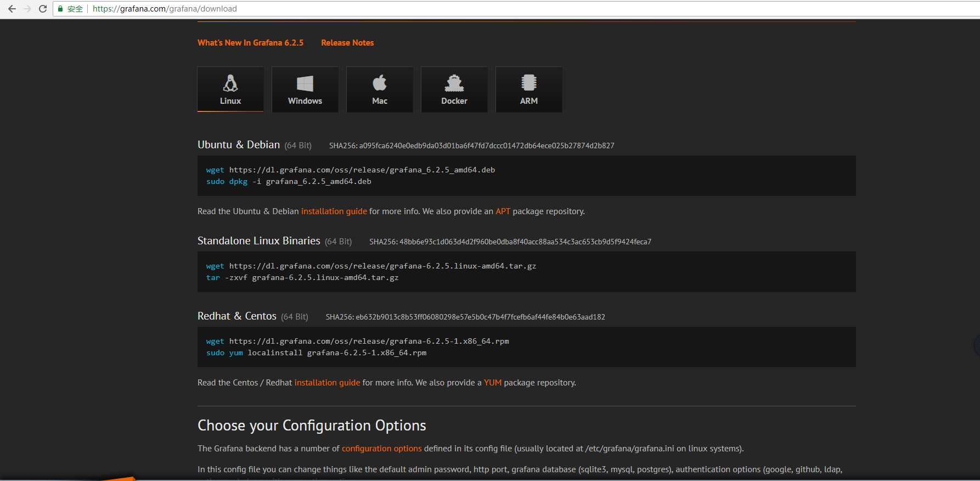Click the sudo dpkg -i command line
The height and width of the screenshot is (481, 980).
289,182
